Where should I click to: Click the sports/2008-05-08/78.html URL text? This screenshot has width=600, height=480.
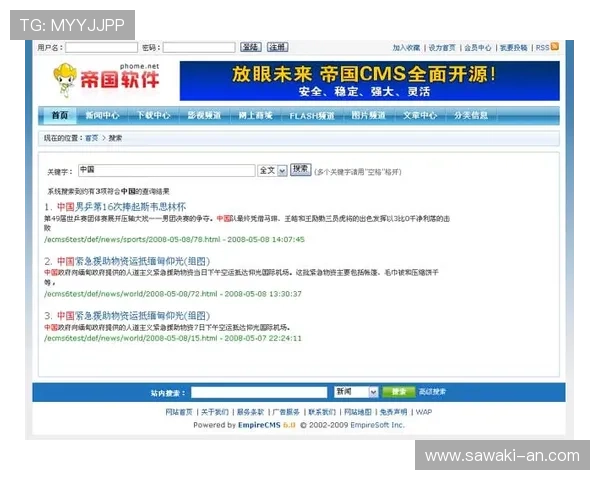tap(132, 240)
